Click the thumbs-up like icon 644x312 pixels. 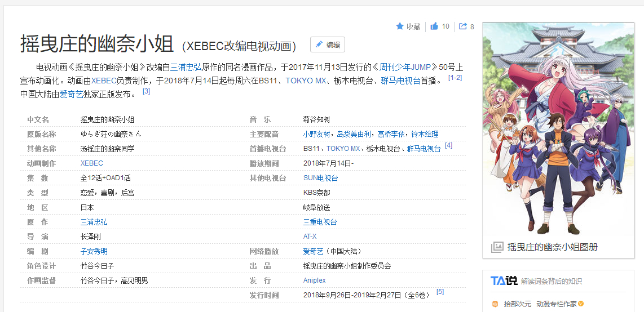click(434, 26)
